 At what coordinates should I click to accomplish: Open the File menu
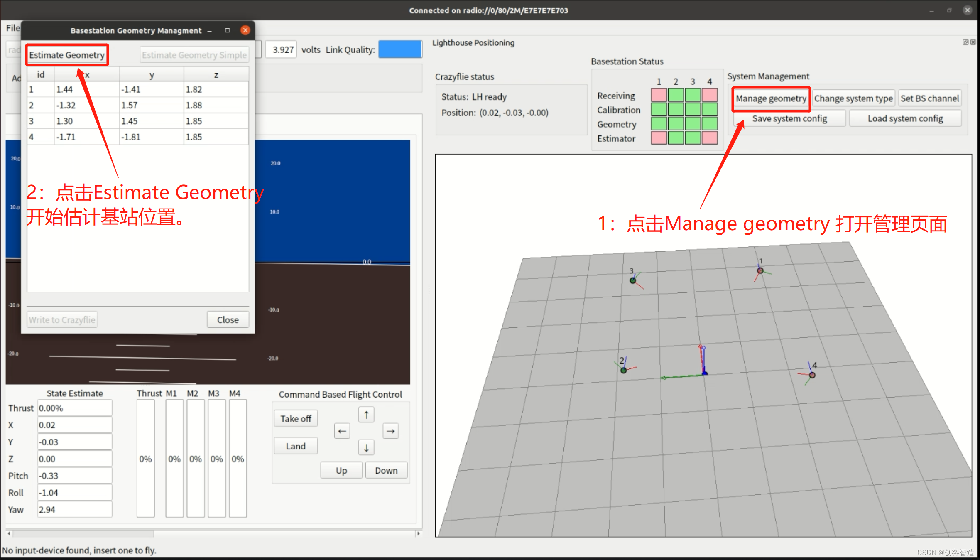(x=12, y=28)
